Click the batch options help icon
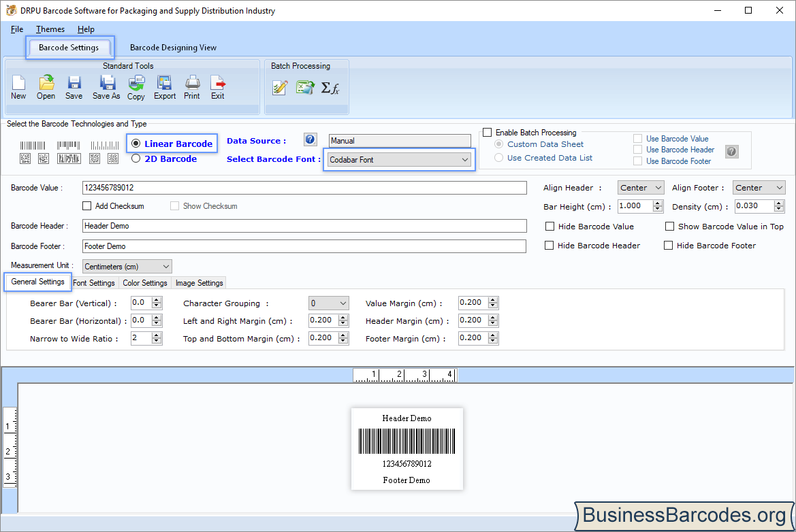The width and height of the screenshot is (796, 532). pos(731,151)
